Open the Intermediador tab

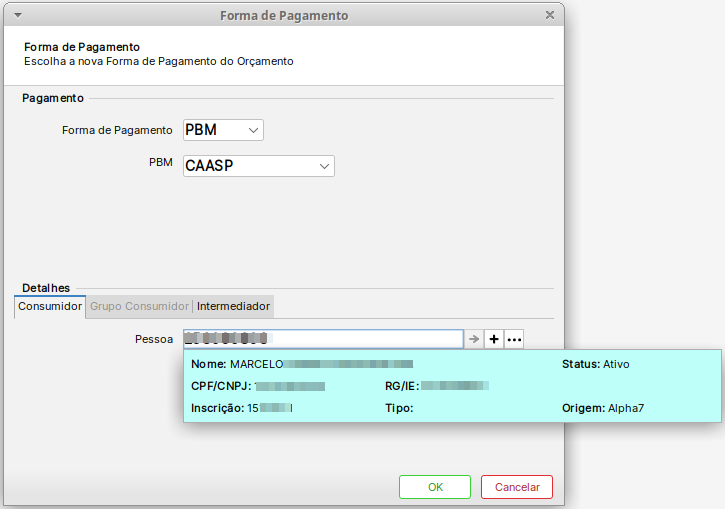233,307
